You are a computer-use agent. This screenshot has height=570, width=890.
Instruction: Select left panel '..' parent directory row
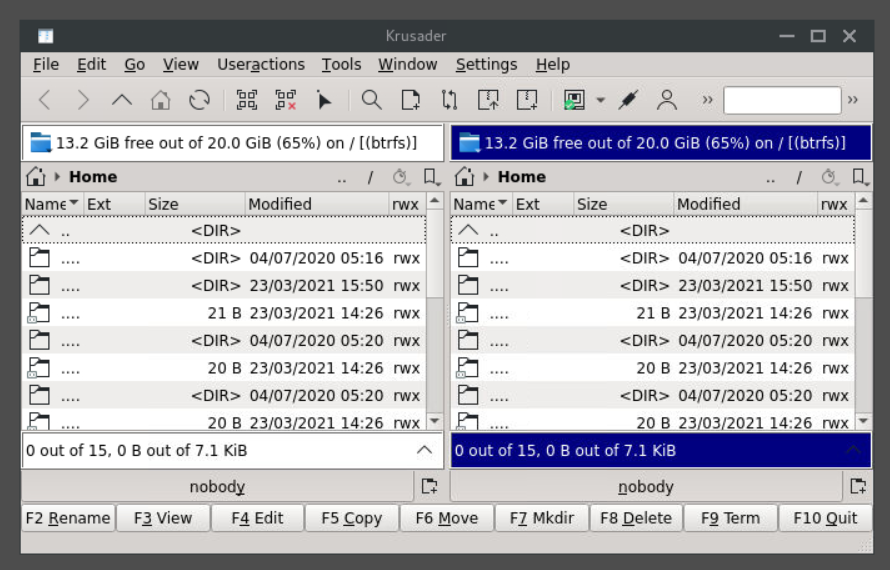click(x=224, y=230)
